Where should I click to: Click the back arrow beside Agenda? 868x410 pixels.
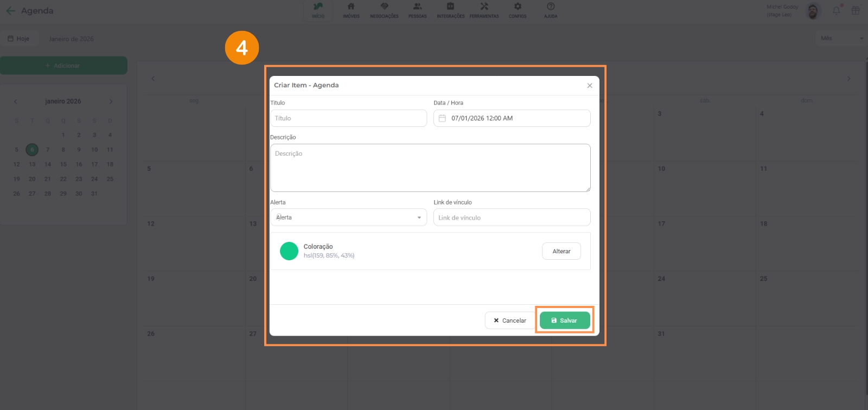coord(10,11)
